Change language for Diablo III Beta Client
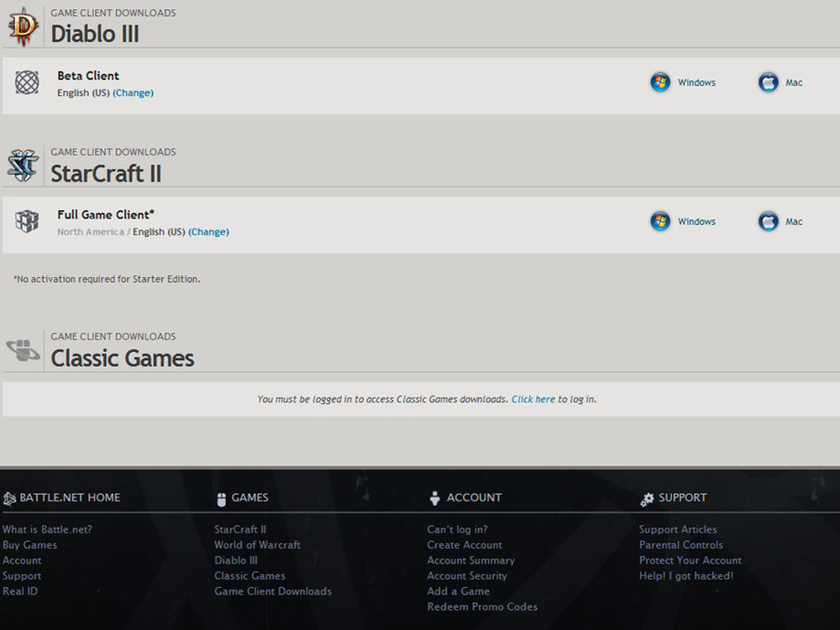This screenshot has width=840, height=630. (133, 92)
